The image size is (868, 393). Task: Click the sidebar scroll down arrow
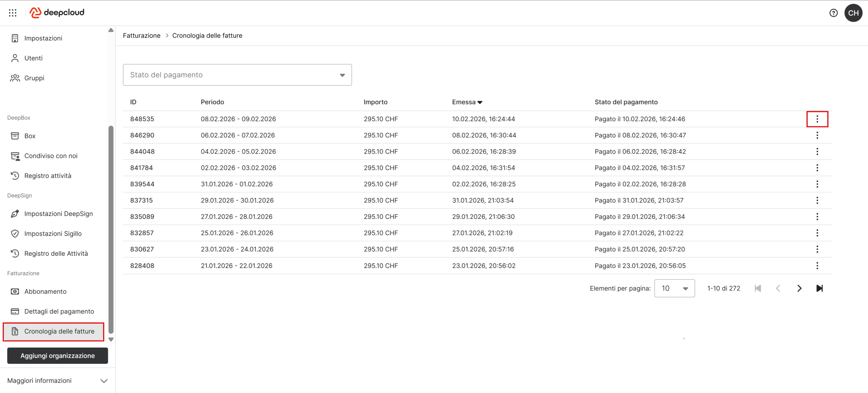(x=111, y=339)
